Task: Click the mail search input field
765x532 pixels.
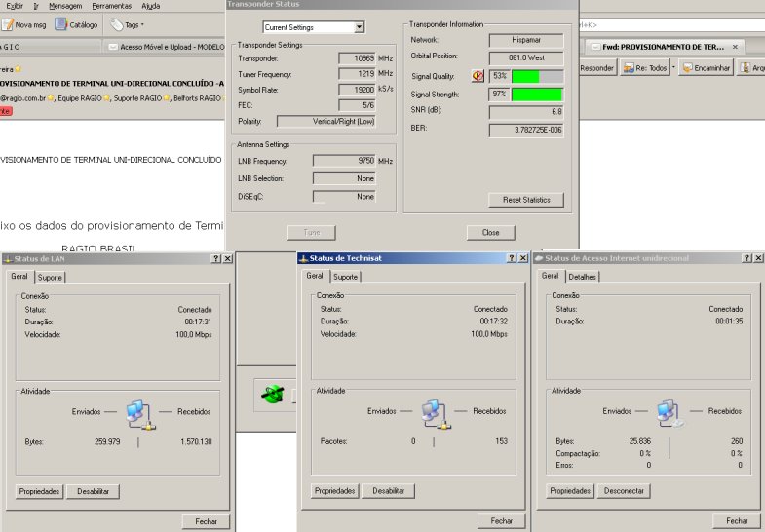Action: click(671, 25)
